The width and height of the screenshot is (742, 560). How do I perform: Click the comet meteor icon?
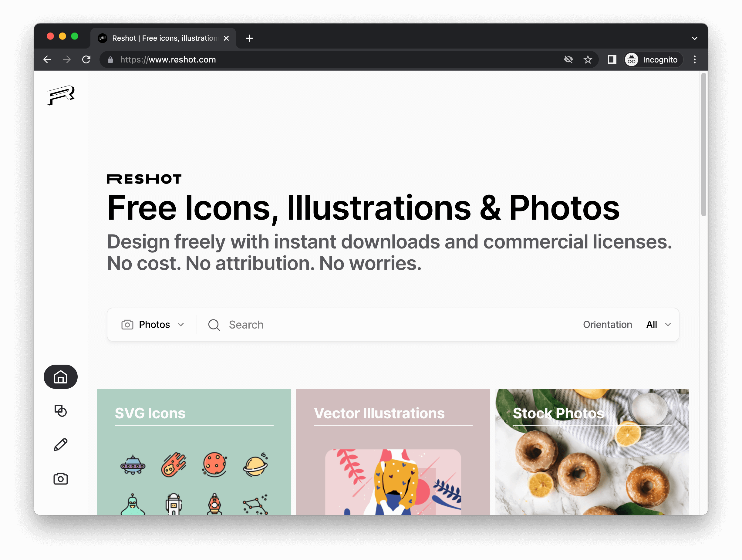pos(174,465)
